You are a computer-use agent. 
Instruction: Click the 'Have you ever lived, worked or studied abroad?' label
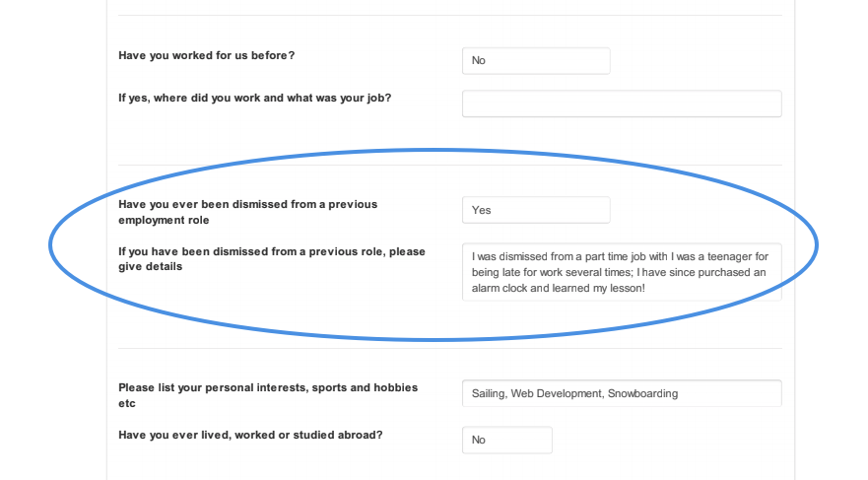(250, 436)
